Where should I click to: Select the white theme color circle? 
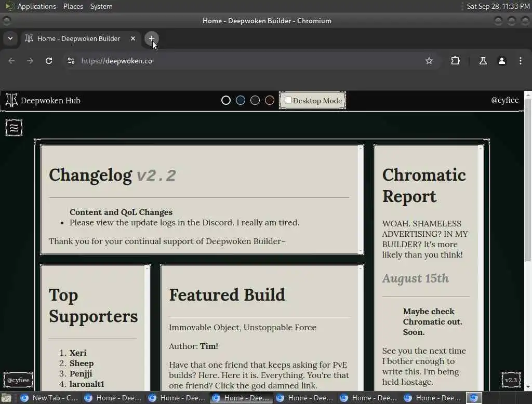(226, 100)
